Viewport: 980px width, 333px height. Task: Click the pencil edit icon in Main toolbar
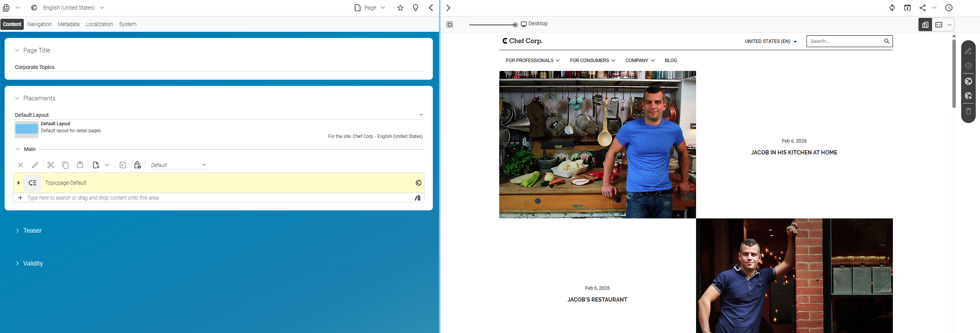[35, 165]
